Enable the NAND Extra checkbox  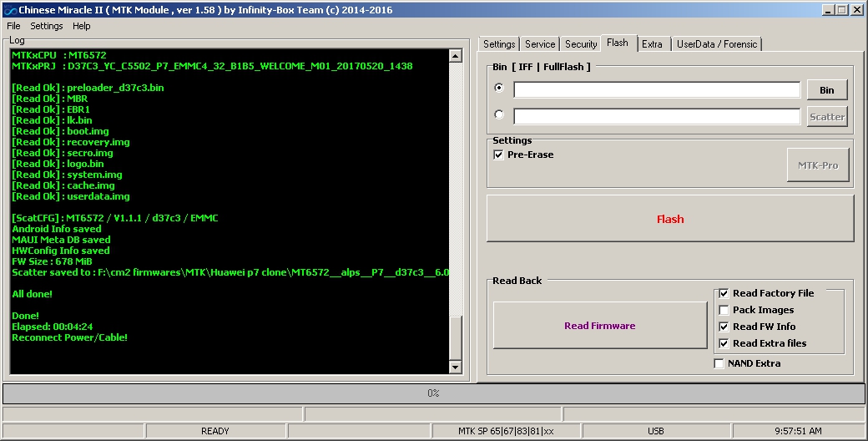pos(719,363)
